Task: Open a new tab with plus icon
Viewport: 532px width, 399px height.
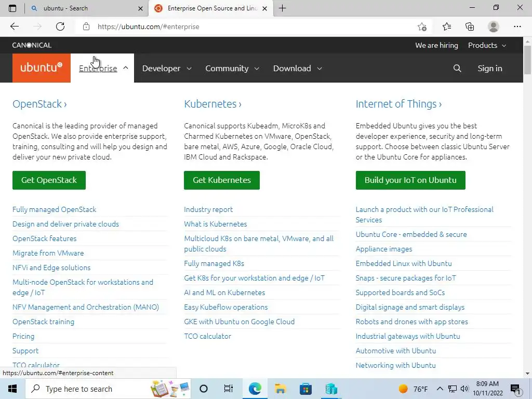Action: [282, 8]
